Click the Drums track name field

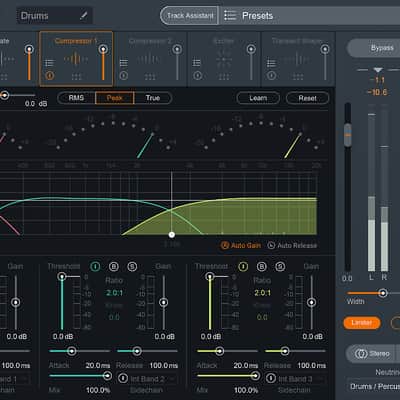click(x=54, y=16)
